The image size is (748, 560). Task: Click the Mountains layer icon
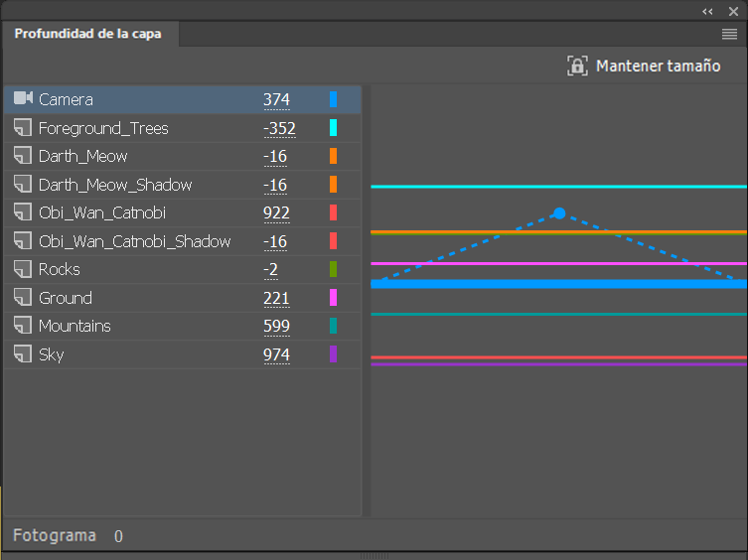click(23, 326)
